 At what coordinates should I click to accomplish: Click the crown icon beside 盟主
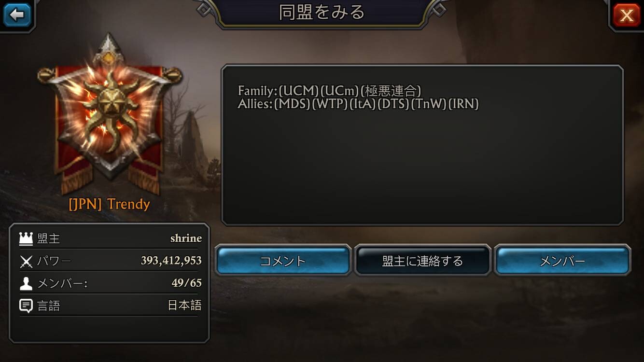click(x=26, y=238)
